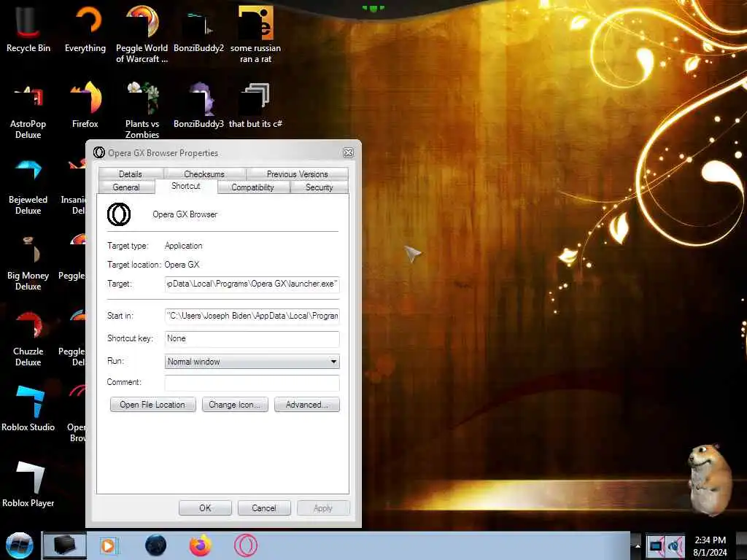
Task: Open the media player taskbar icon
Action: [108, 545]
